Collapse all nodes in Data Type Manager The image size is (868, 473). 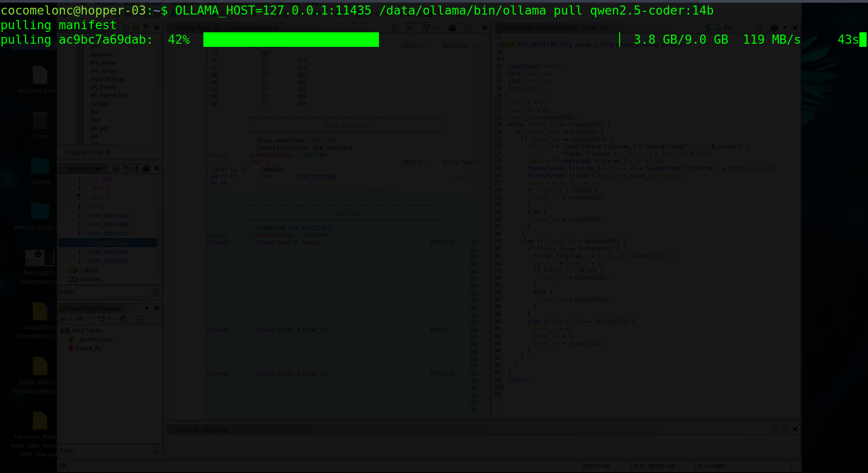click(x=139, y=319)
